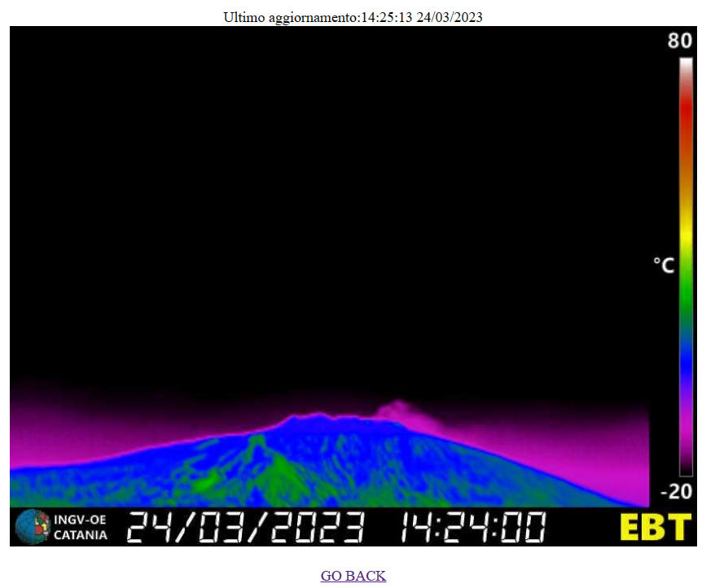
Task: Click the 14:24:00 timestamp in image footer
Action: (472, 528)
